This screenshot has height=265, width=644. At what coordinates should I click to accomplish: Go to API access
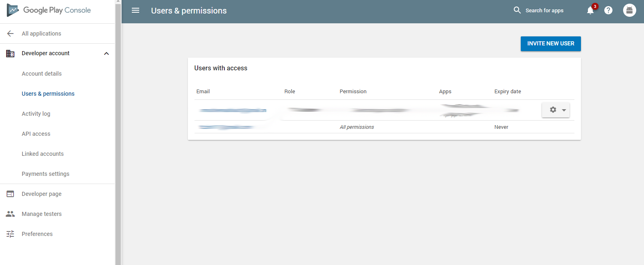36,134
